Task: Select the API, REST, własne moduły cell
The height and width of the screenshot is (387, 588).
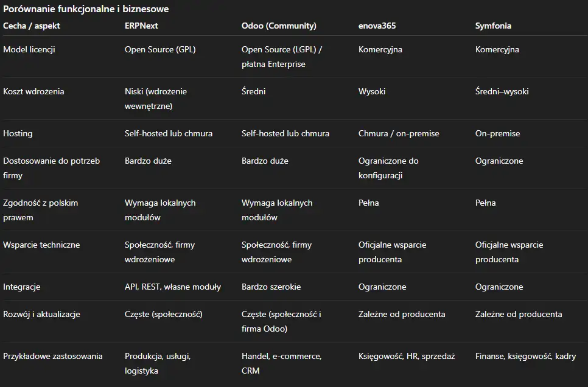Action: click(x=173, y=287)
